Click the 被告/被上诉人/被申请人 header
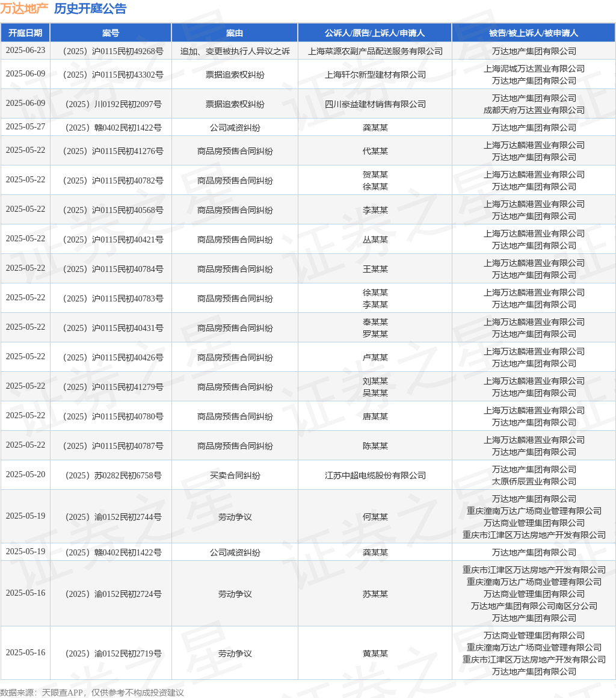The height and width of the screenshot is (698, 616). click(534, 33)
